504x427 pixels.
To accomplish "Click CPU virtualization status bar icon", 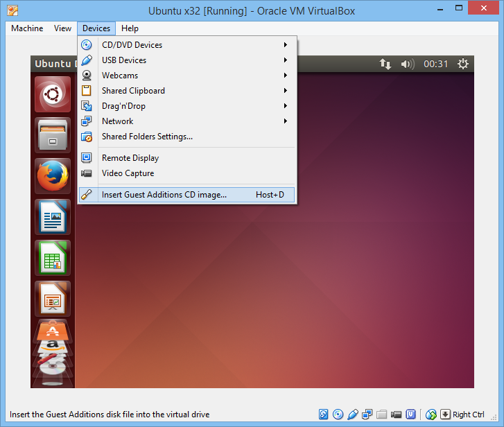I will (x=411, y=415).
